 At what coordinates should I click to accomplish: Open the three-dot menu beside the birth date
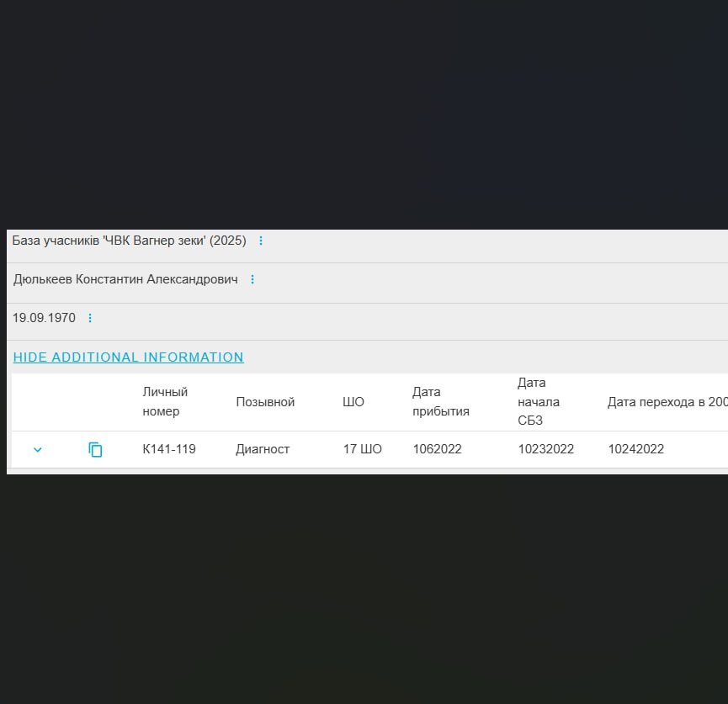tap(90, 319)
